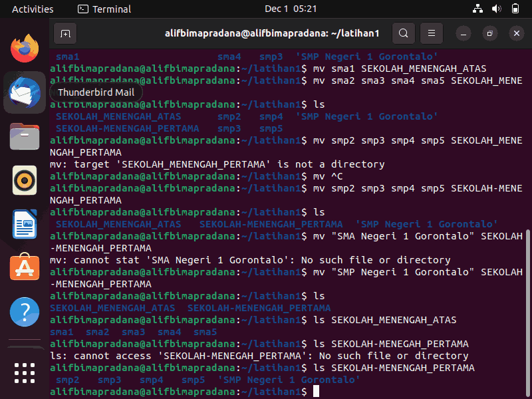532x399 pixels.
Task: Click the 'smp5' entry in the last listing
Action: tap(193, 380)
